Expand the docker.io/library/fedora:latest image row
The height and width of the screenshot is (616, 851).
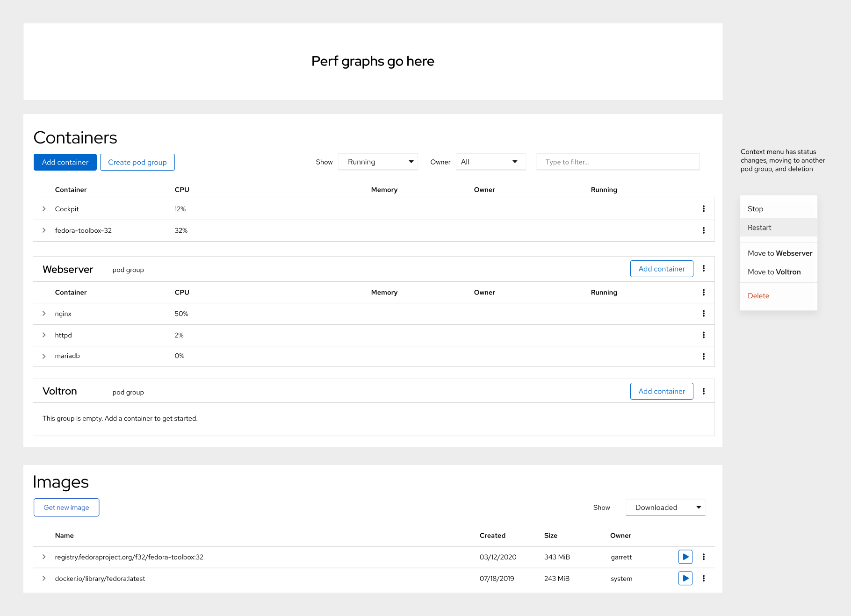pyautogui.click(x=44, y=578)
